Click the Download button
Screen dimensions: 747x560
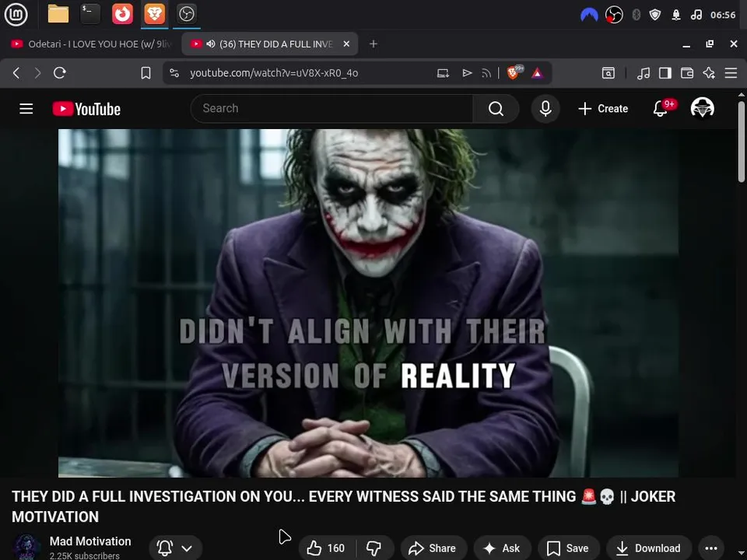click(648, 548)
